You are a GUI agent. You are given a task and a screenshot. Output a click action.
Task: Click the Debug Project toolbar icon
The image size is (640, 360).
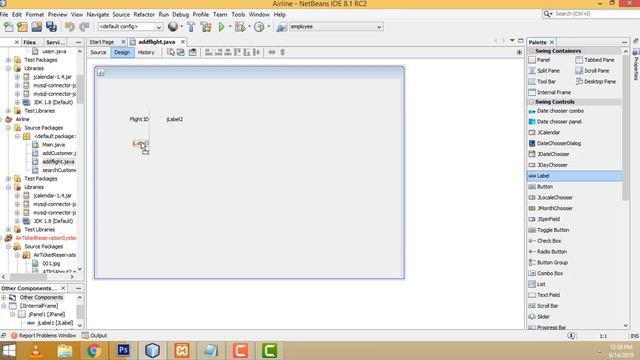240,27
